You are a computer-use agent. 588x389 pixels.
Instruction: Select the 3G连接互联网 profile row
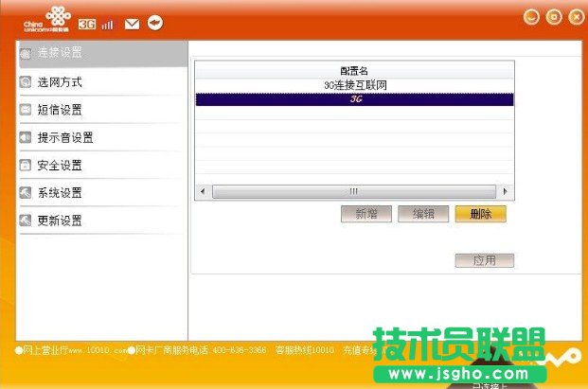(x=355, y=85)
